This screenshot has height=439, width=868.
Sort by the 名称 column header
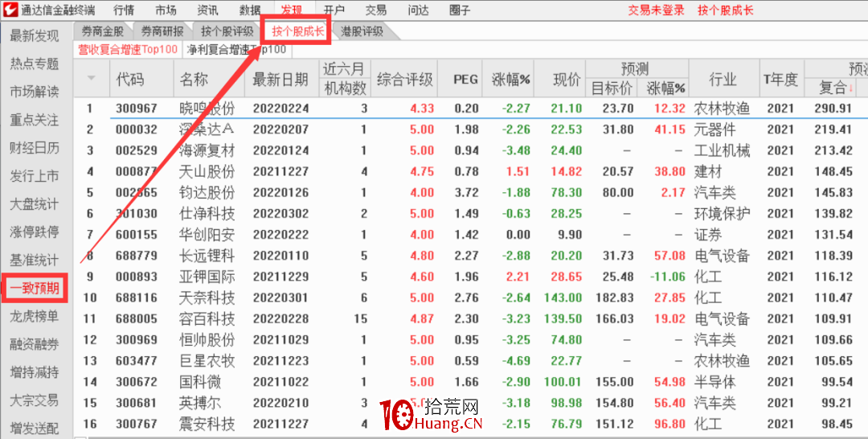click(x=194, y=79)
